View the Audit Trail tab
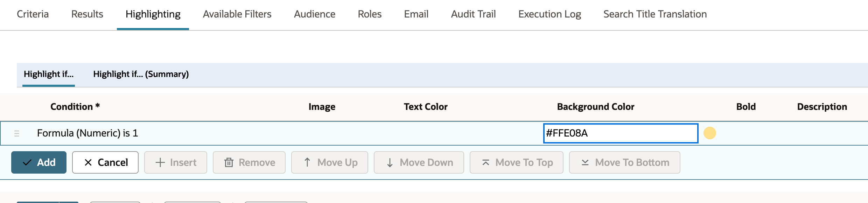Viewport: 868px width, 203px height. pyautogui.click(x=473, y=14)
